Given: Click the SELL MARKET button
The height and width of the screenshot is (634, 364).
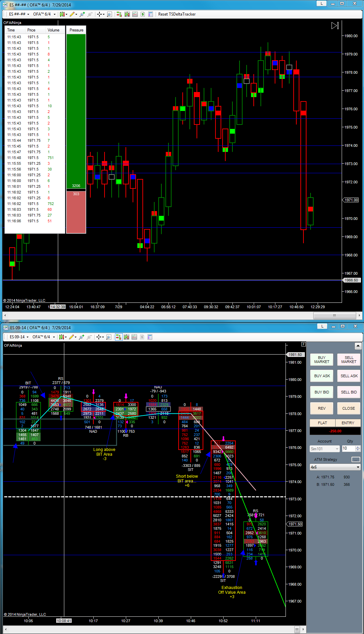Looking at the screenshot, I should tap(349, 360).
